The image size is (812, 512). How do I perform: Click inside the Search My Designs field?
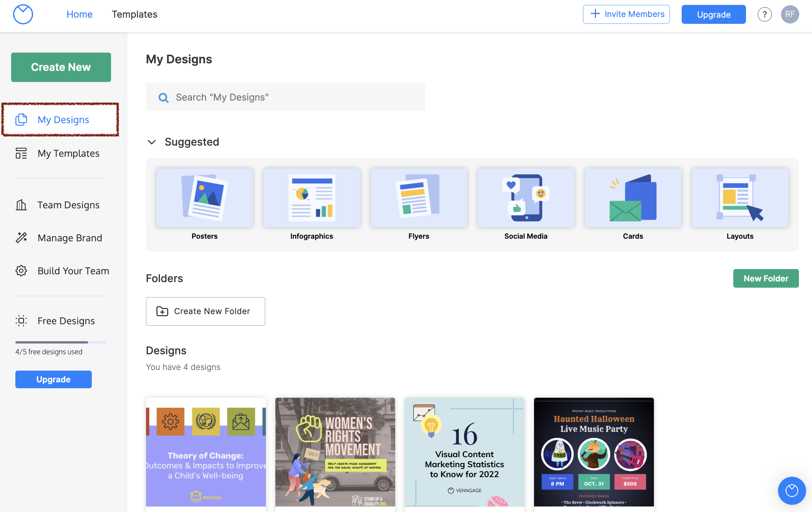(285, 97)
